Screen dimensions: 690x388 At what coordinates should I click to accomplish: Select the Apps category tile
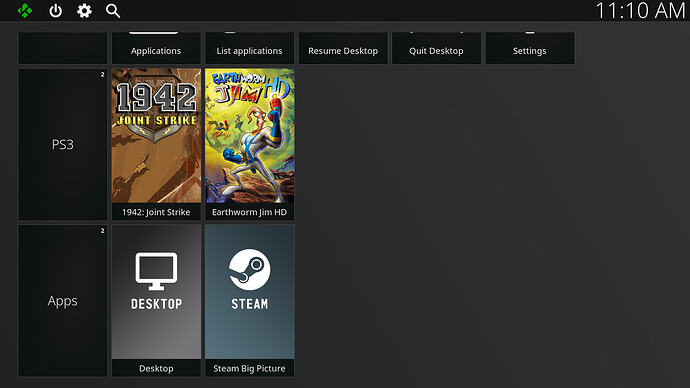[x=62, y=301]
